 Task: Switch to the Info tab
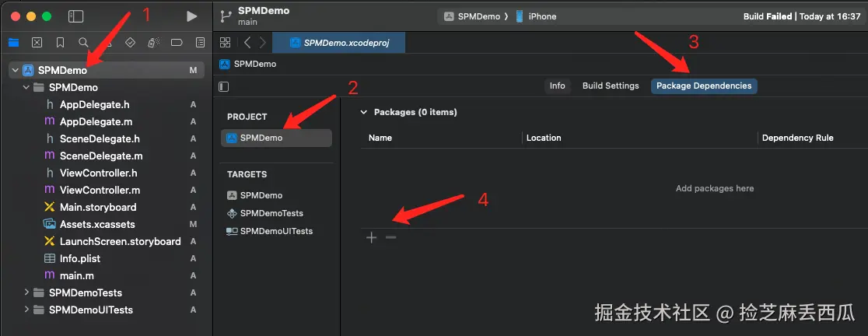558,86
